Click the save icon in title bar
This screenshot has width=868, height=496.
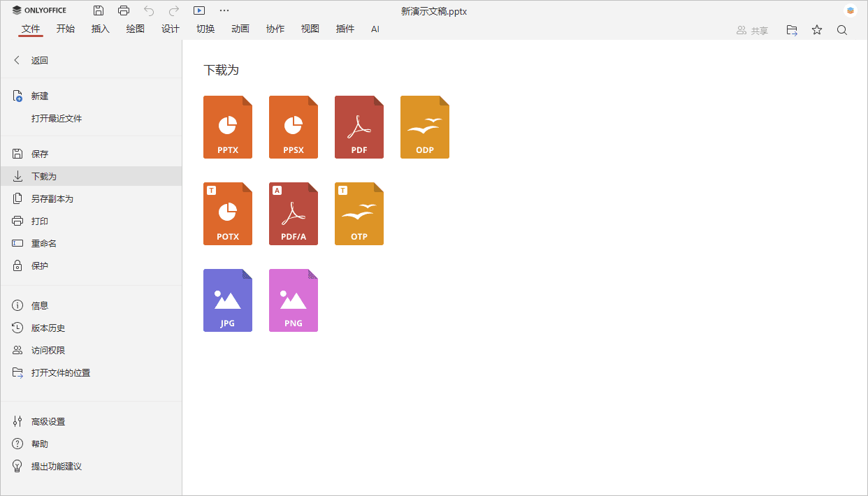[x=99, y=10]
